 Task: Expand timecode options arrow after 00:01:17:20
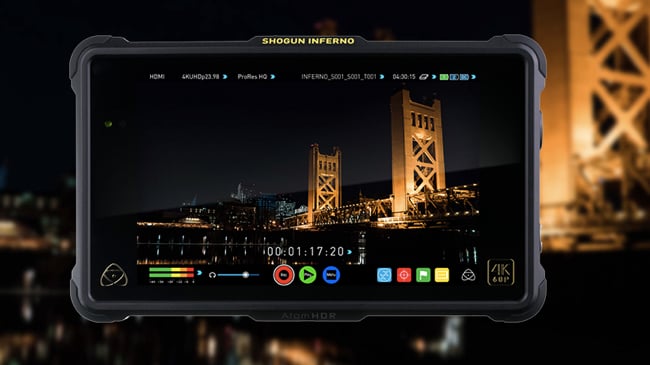[349, 252]
